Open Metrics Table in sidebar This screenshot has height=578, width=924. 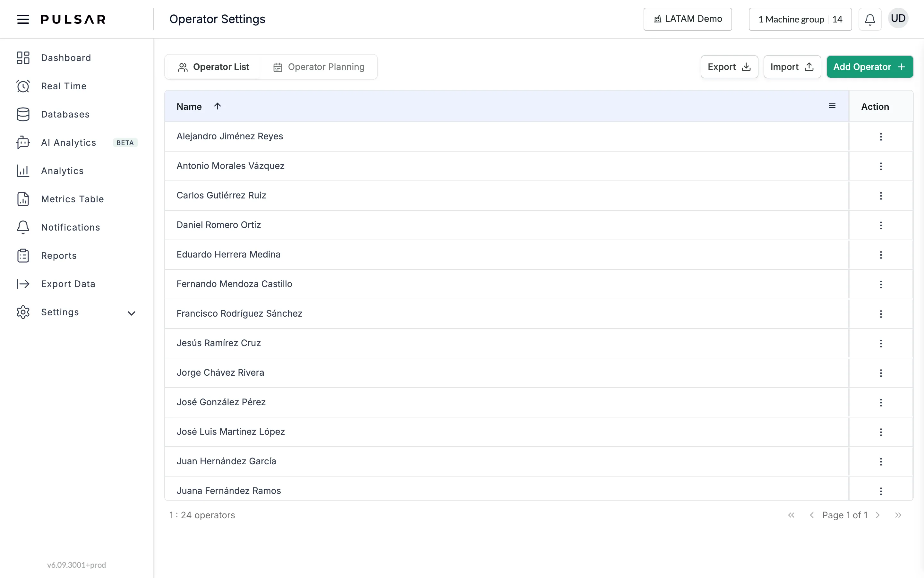pyautogui.click(x=60, y=199)
